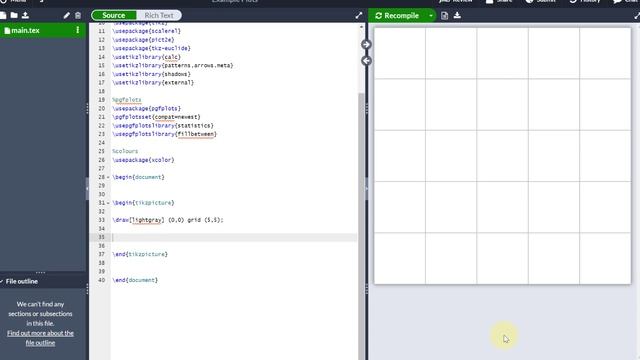Click the \usepackage{tkz-euclide} line
The width and height of the screenshot is (640, 360).
pyautogui.click(x=151, y=48)
